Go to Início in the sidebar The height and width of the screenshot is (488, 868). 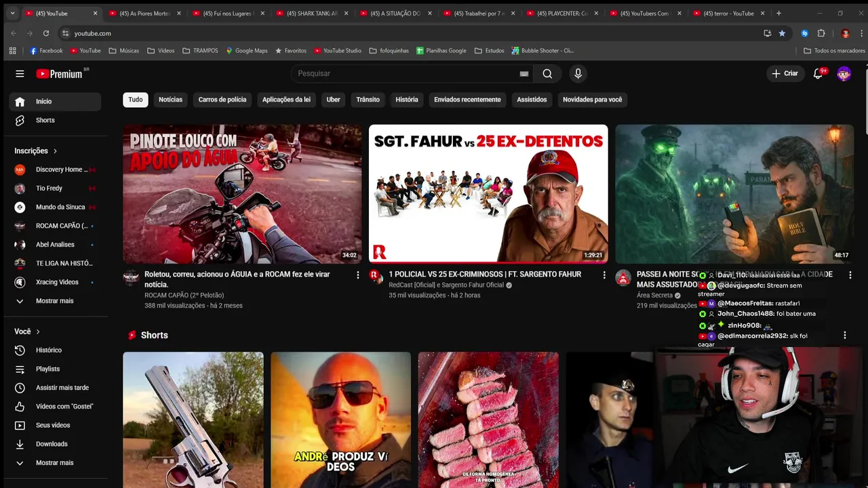pyautogui.click(x=56, y=101)
